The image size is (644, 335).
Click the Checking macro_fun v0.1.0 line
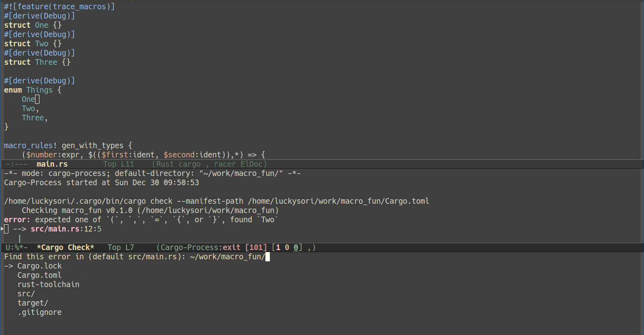click(x=150, y=211)
